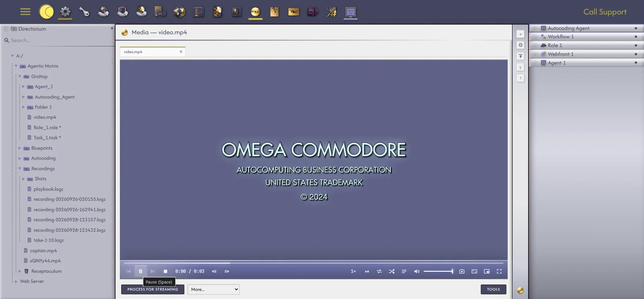This screenshot has height=299, width=644.
Task: Toggle the Webfront 1 panel square
Action: pos(636,54)
